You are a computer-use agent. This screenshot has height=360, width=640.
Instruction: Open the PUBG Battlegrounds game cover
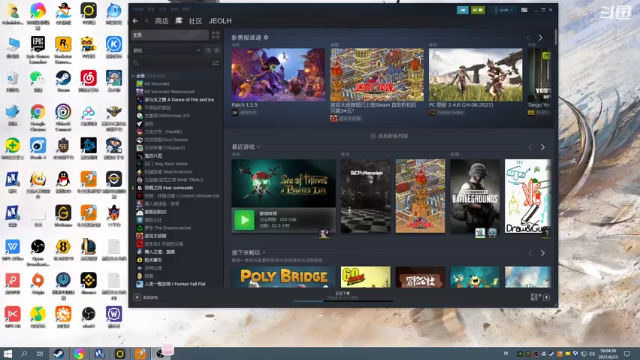click(x=475, y=196)
